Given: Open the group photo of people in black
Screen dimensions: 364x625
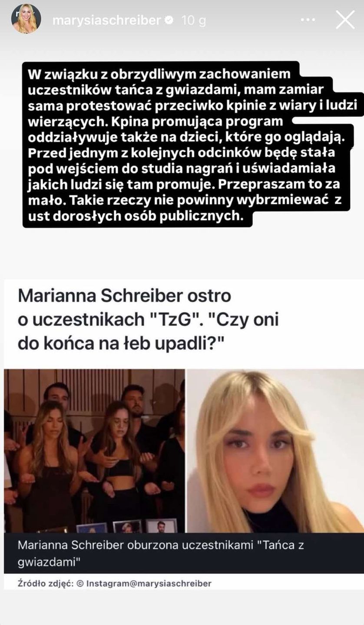Looking at the screenshot, I should [94, 451].
